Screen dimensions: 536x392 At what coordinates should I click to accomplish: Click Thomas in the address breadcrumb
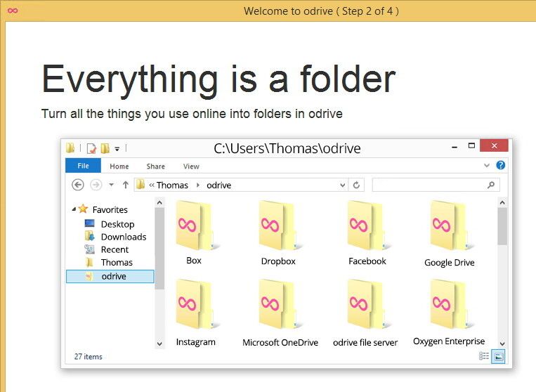172,185
